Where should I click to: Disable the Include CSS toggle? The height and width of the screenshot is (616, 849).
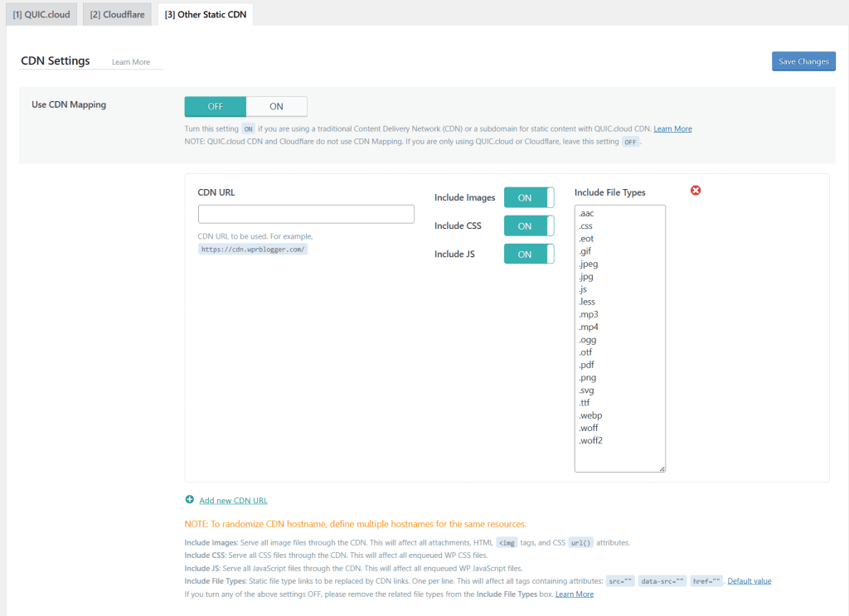coord(528,226)
